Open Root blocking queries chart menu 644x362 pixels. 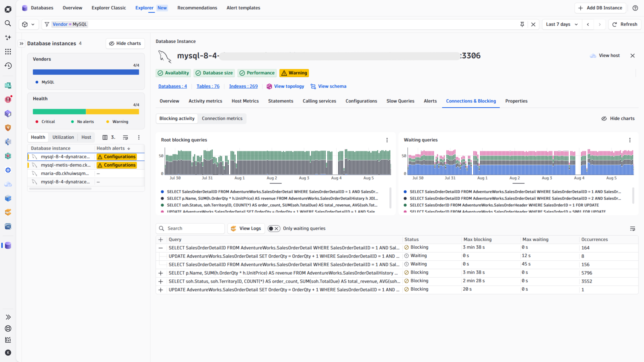click(387, 140)
